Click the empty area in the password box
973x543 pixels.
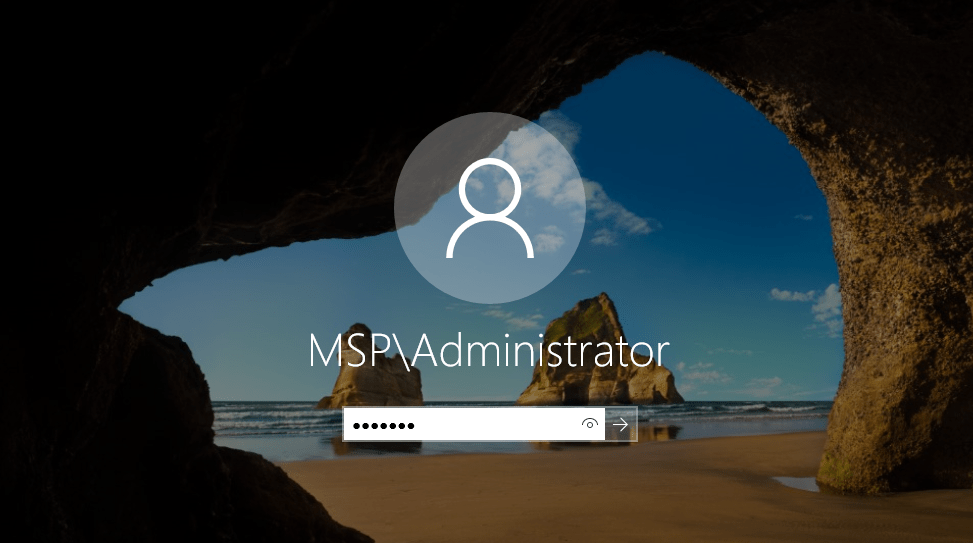(496, 425)
